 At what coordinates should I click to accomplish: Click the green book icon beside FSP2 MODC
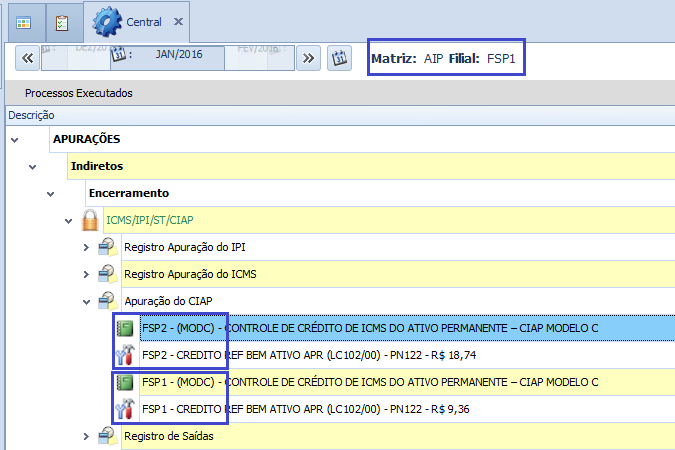pyautogui.click(x=126, y=327)
